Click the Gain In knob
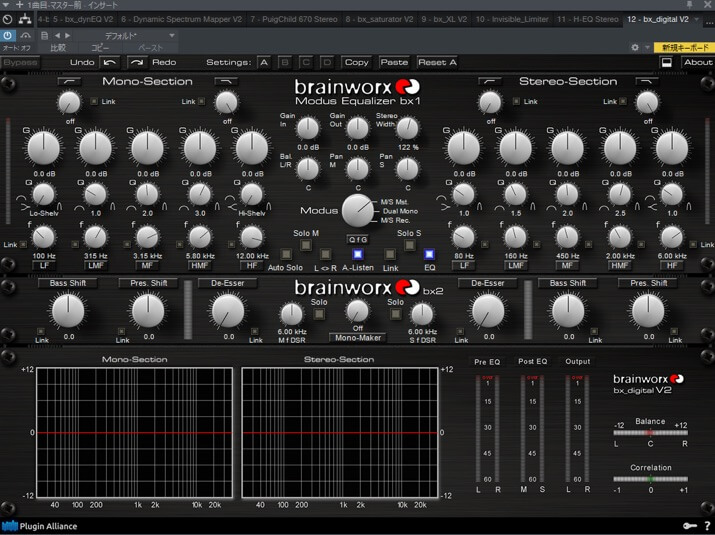Viewport: 715px width, 535px height. click(308, 129)
